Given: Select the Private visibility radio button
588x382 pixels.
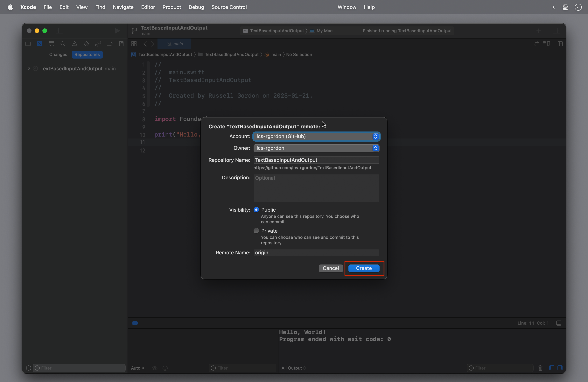Looking at the screenshot, I should pos(256,231).
